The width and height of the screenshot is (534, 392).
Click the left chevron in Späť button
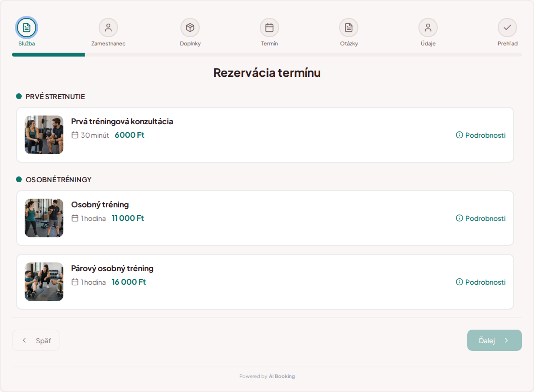(24, 340)
